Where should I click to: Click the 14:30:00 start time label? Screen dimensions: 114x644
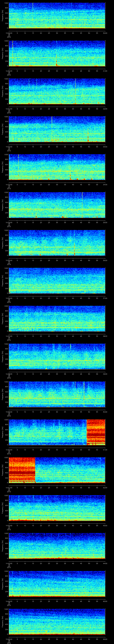click(x=9, y=71)
